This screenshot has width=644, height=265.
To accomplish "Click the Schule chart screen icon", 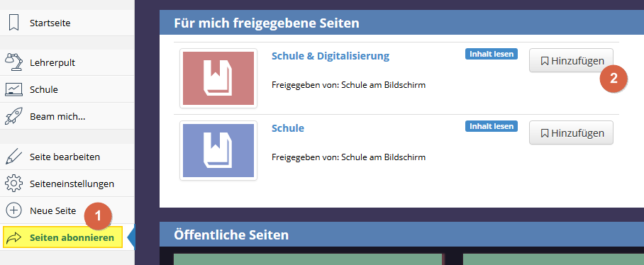I will pyautogui.click(x=13, y=89).
